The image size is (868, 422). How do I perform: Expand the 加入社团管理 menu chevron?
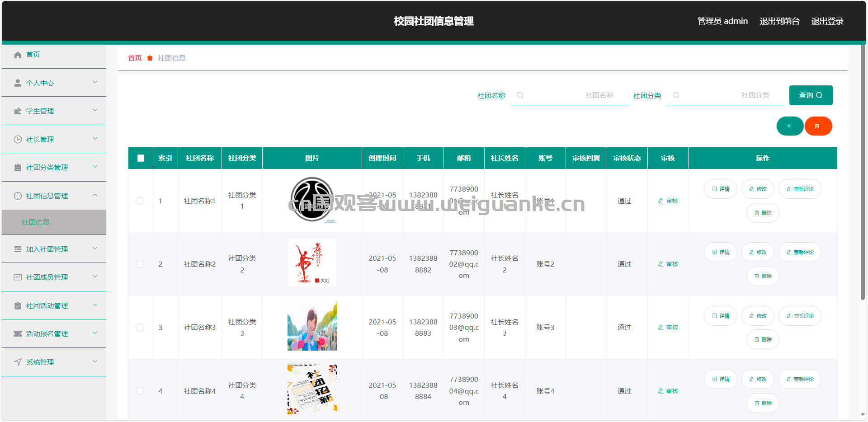pyautogui.click(x=95, y=249)
